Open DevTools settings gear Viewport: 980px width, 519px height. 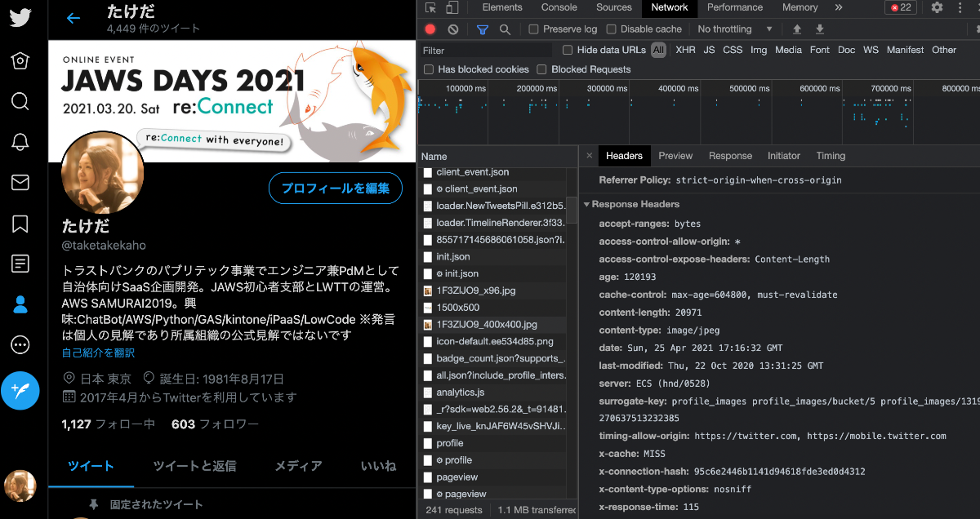[x=937, y=7]
